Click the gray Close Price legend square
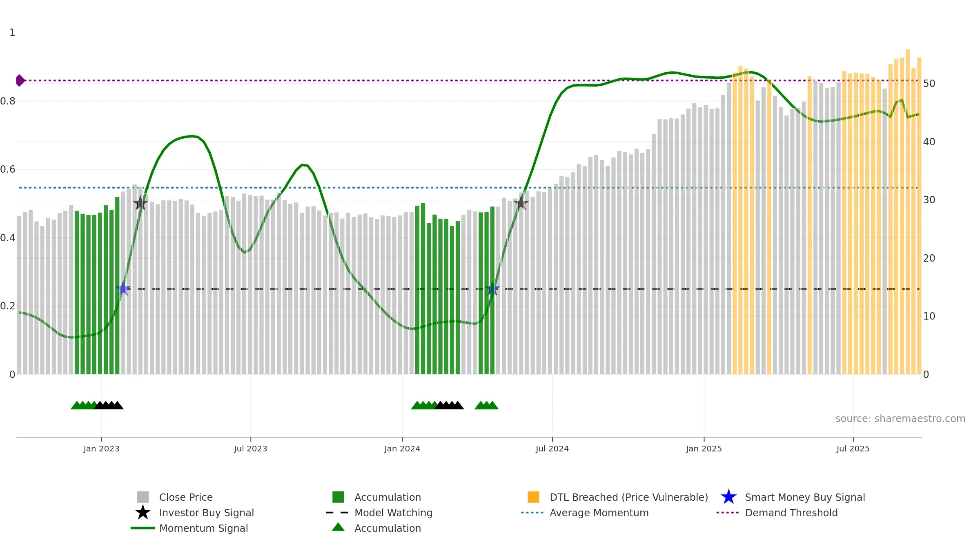 click(143, 497)
